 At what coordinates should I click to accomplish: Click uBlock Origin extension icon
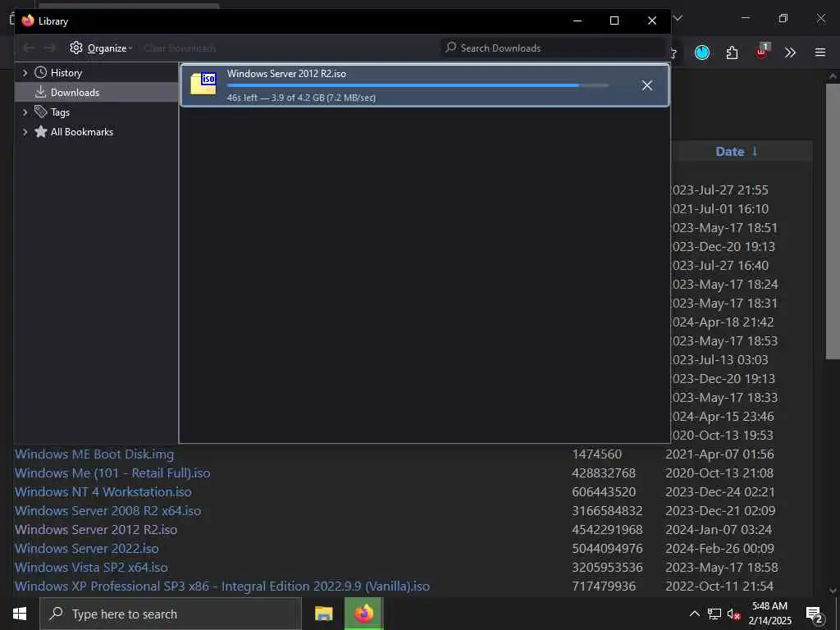click(762, 52)
